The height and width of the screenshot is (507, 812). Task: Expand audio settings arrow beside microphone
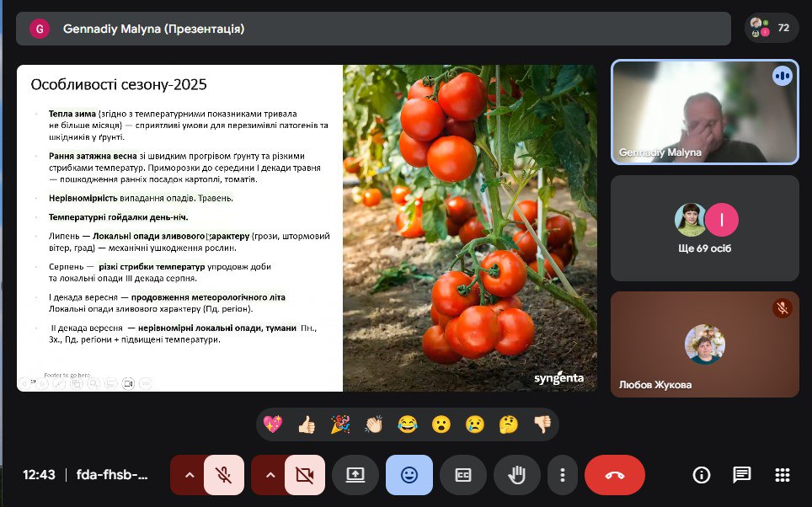pos(189,475)
